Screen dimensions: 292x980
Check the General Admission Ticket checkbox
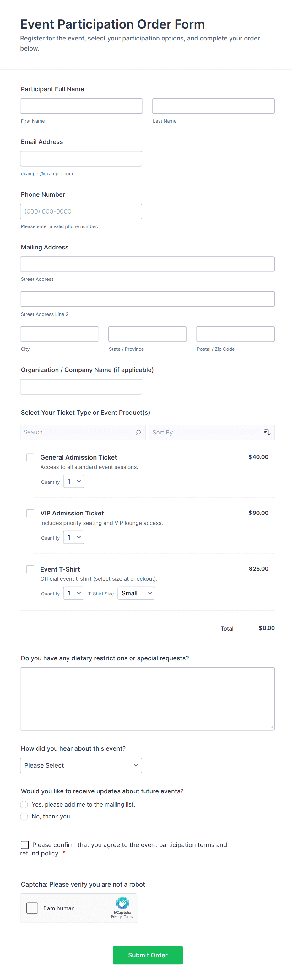pyautogui.click(x=30, y=457)
